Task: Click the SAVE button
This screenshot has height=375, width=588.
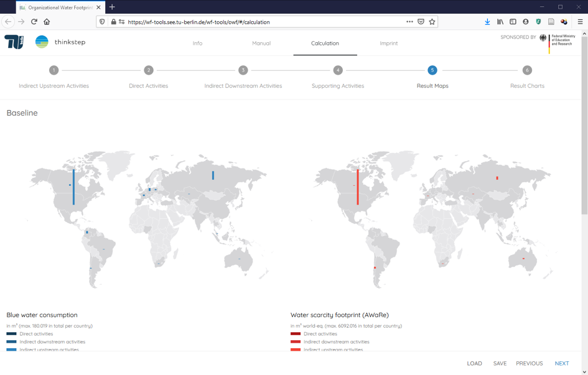Action: click(x=500, y=363)
